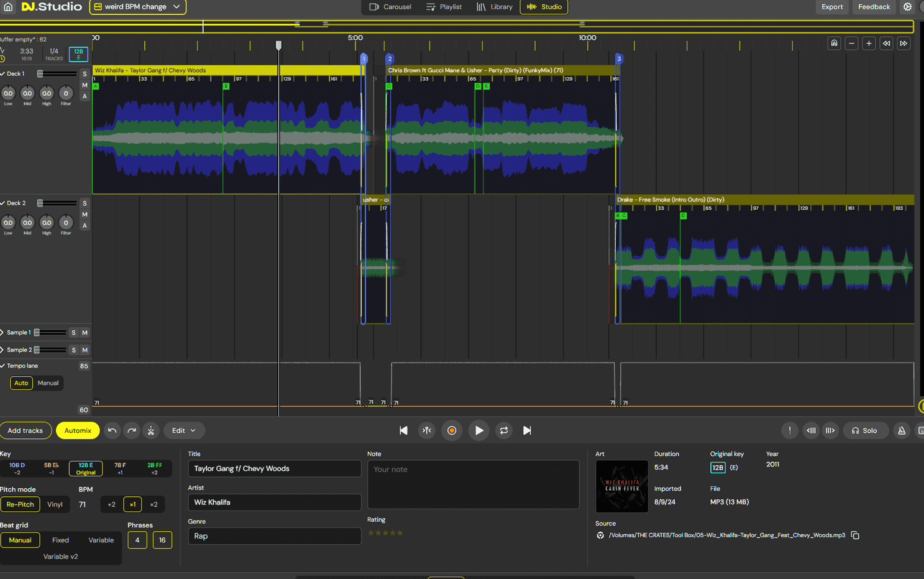The image size is (924, 579).
Task: Zoom in on the timeline
Action: coord(869,43)
